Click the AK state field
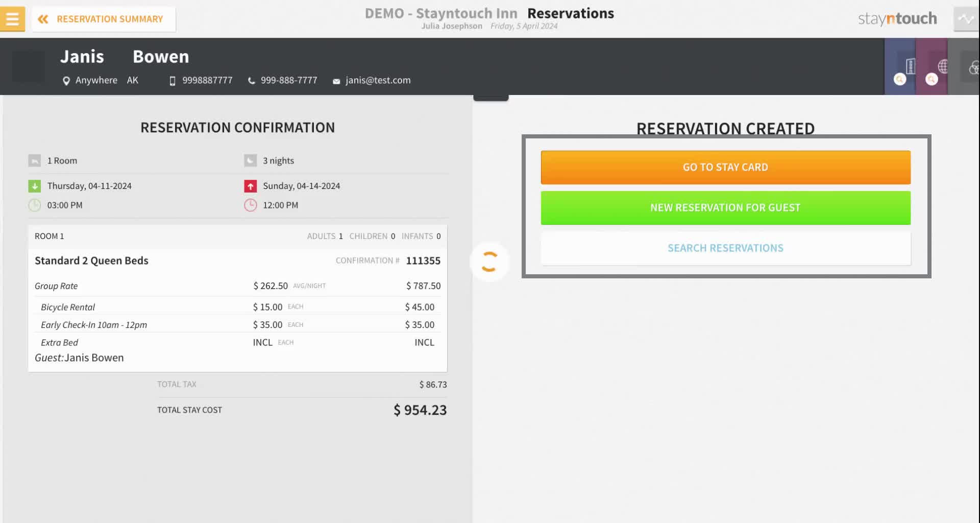The height and width of the screenshot is (523, 980). click(x=133, y=80)
